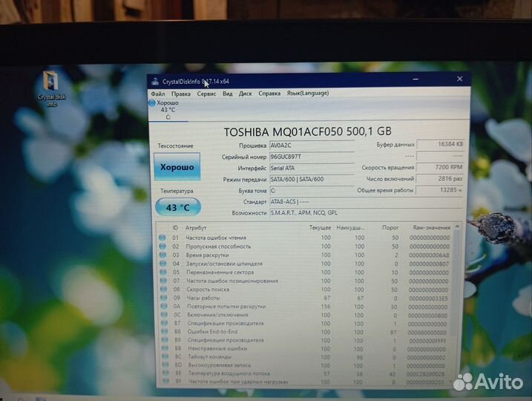Viewport: 532px width, 401px height.
Task: Click the status circle icon for row B8
Action: tap(165, 331)
